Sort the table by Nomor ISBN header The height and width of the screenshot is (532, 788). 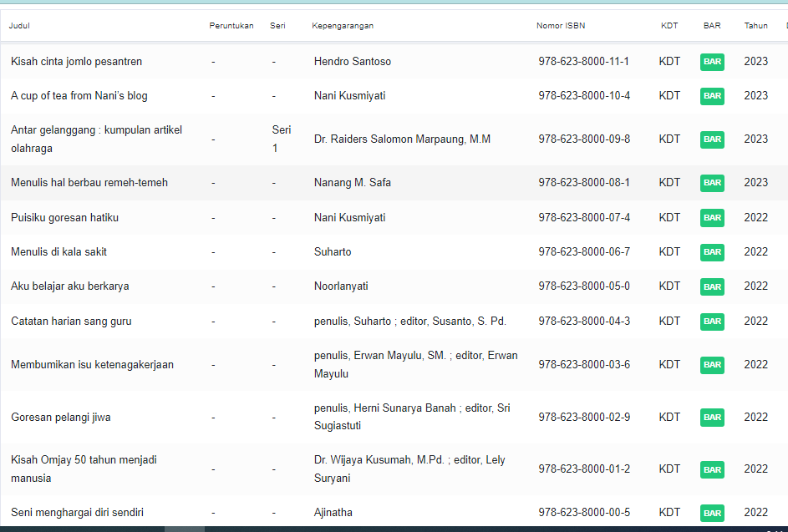tap(561, 26)
